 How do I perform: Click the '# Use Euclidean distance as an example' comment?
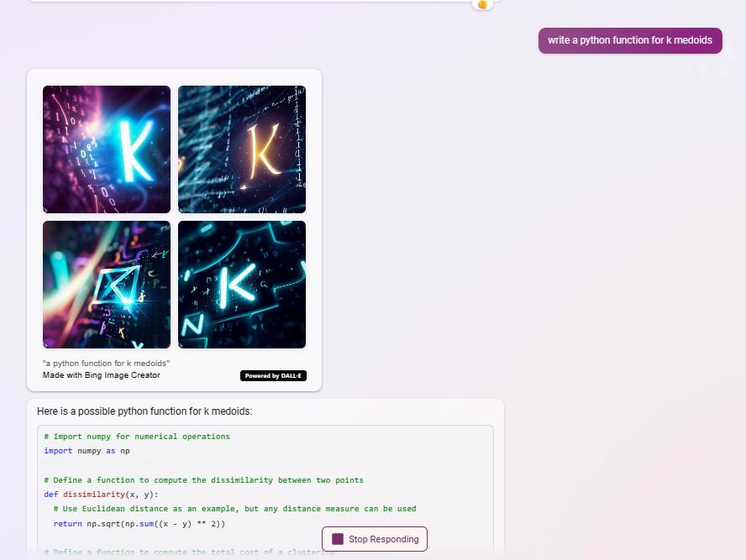pyautogui.click(x=234, y=509)
